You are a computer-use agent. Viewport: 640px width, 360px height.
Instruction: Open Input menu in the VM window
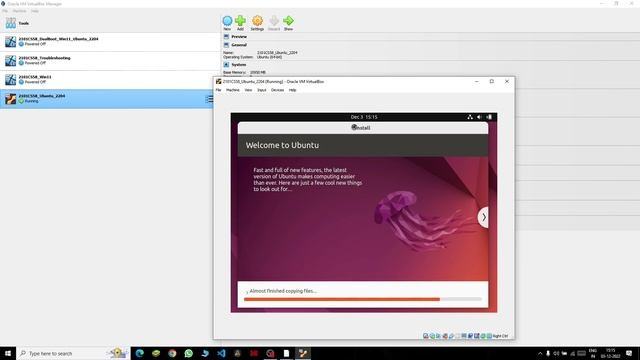click(262, 90)
